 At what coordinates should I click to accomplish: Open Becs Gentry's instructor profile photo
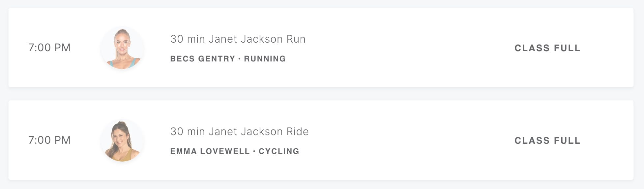[x=122, y=48]
